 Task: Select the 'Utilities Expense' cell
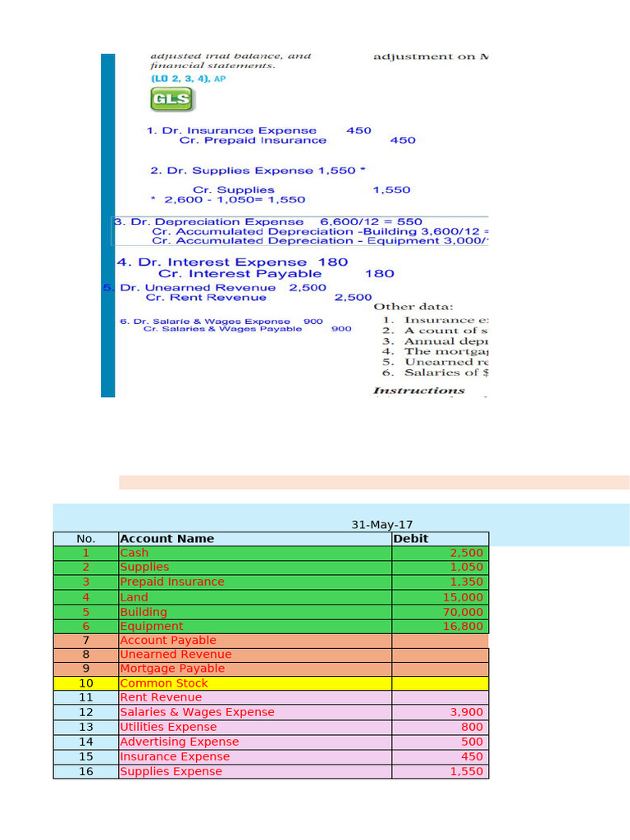(255, 728)
